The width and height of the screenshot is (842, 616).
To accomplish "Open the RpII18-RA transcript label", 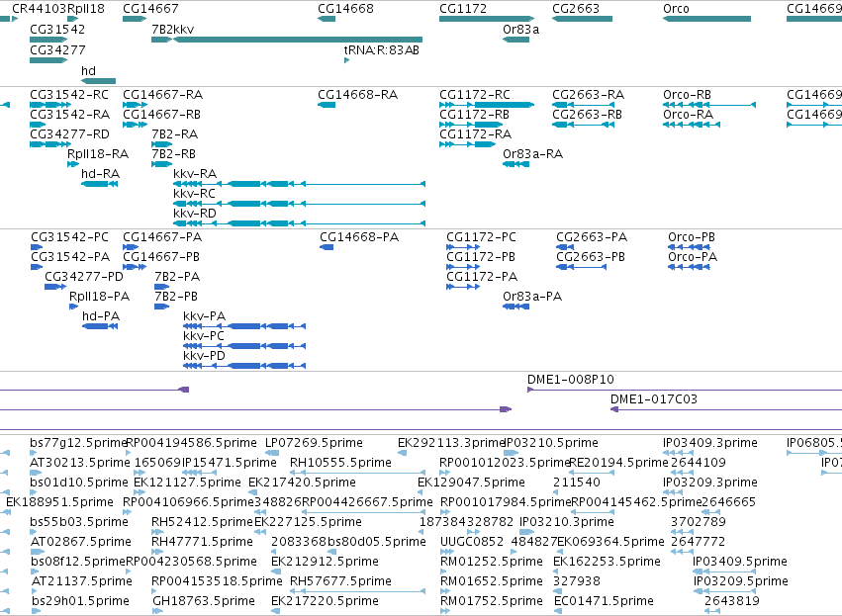I will [98, 154].
